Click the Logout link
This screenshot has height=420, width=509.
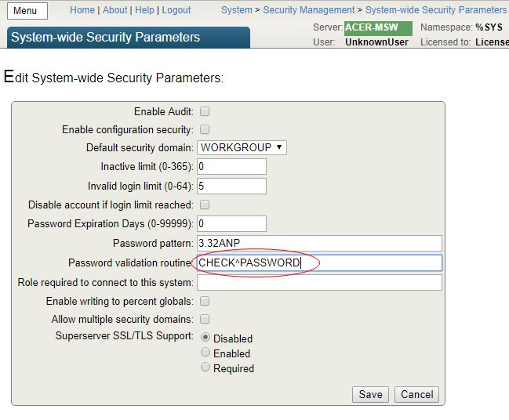(176, 10)
